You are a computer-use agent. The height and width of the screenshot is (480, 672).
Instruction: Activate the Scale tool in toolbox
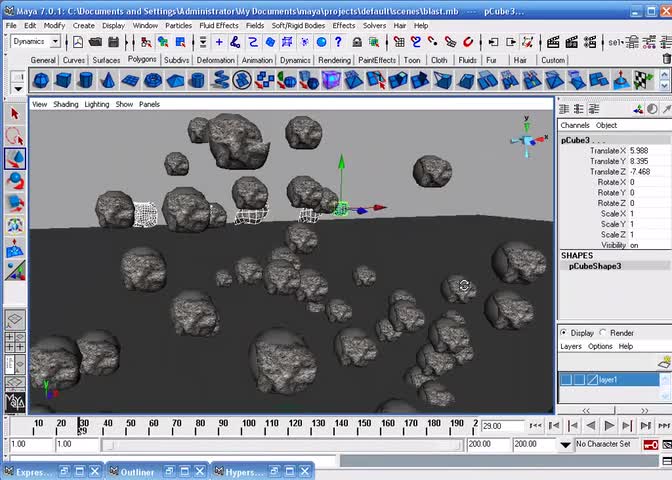click(x=15, y=203)
